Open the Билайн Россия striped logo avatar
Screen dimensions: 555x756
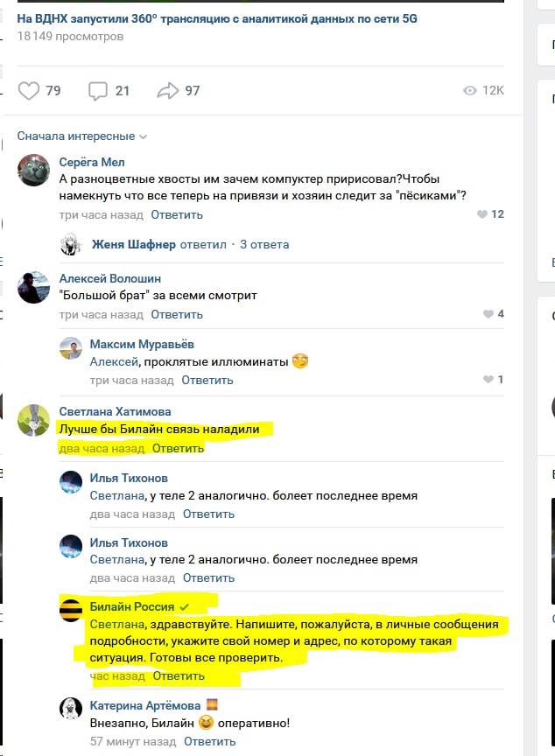click(x=71, y=610)
